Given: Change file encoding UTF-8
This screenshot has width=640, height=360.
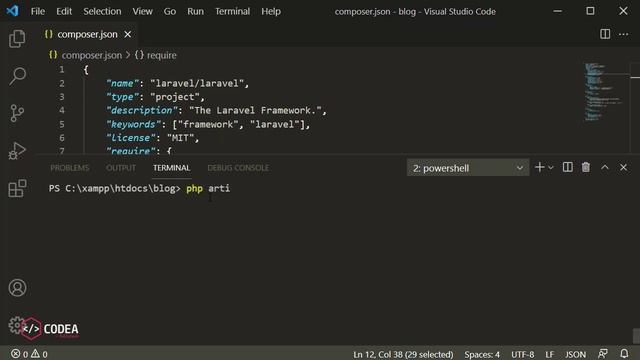Looking at the screenshot, I should pyautogui.click(x=522, y=354).
